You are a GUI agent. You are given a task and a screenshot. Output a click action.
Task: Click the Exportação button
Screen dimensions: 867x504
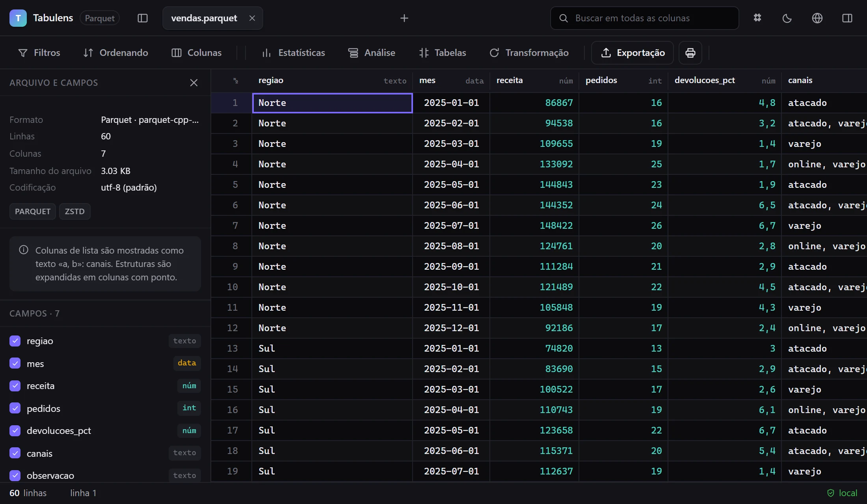tap(633, 53)
